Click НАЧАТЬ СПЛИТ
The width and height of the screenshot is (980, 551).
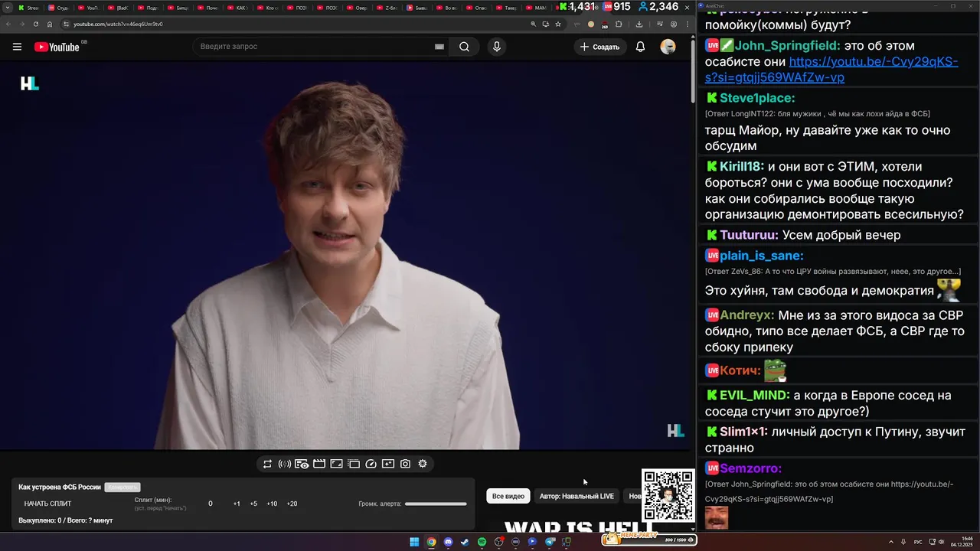47,504
